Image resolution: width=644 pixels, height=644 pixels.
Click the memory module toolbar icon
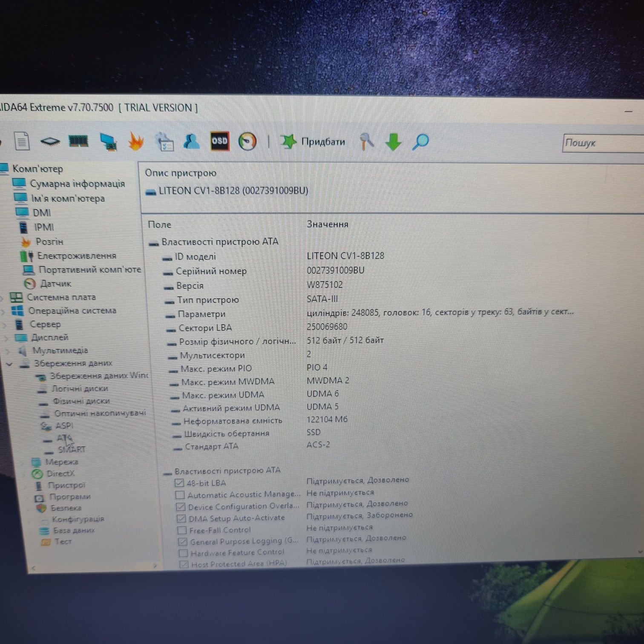78,141
